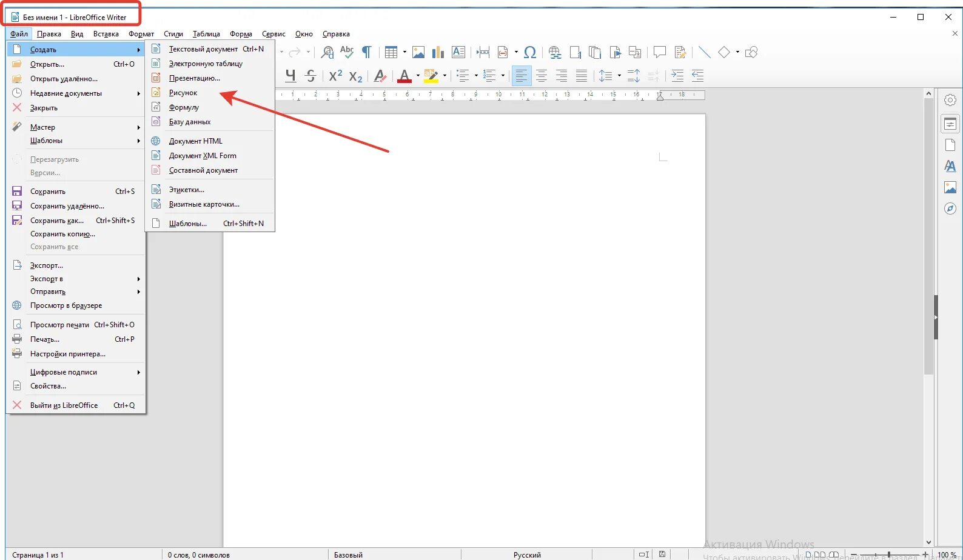This screenshot has height=560, width=963.
Task: Insert an endnote icon
Action: point(595,52)
